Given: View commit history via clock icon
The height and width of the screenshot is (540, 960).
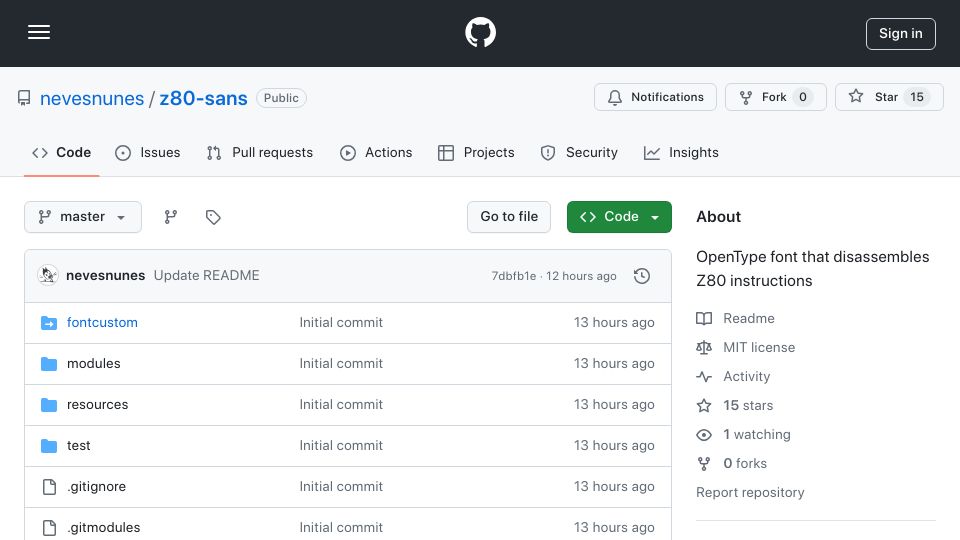Looking at the screenshot, I should (x=642, y=276).
